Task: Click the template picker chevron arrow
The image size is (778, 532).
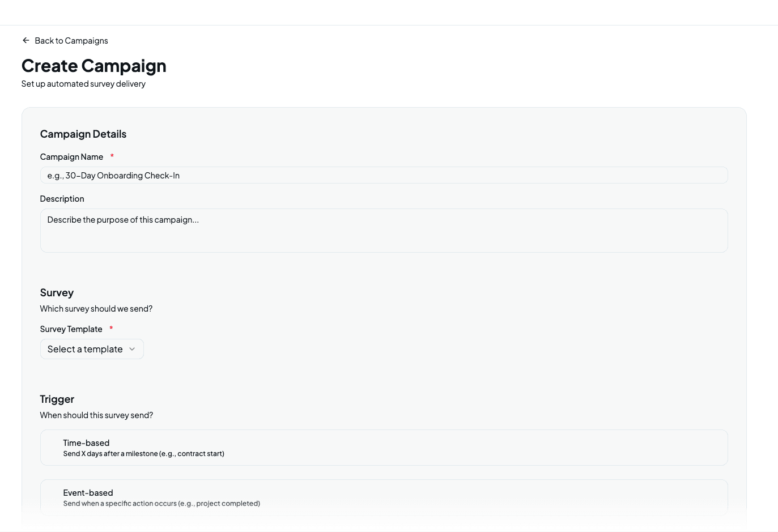Action: click(132, 349)
